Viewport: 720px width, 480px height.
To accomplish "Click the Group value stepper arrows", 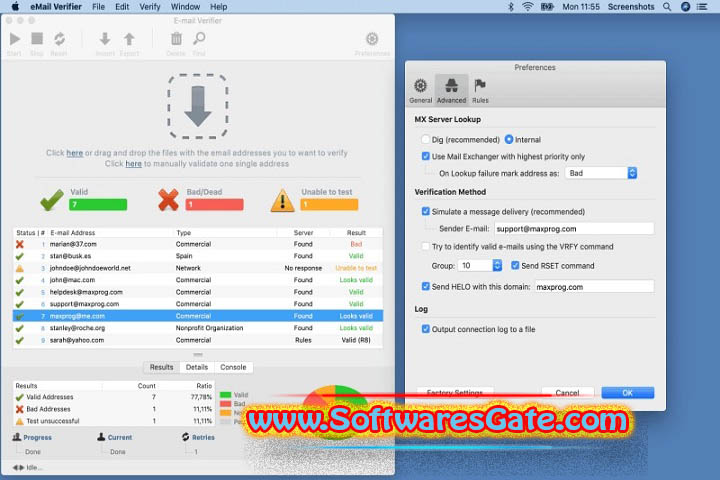I will (497, 265).
